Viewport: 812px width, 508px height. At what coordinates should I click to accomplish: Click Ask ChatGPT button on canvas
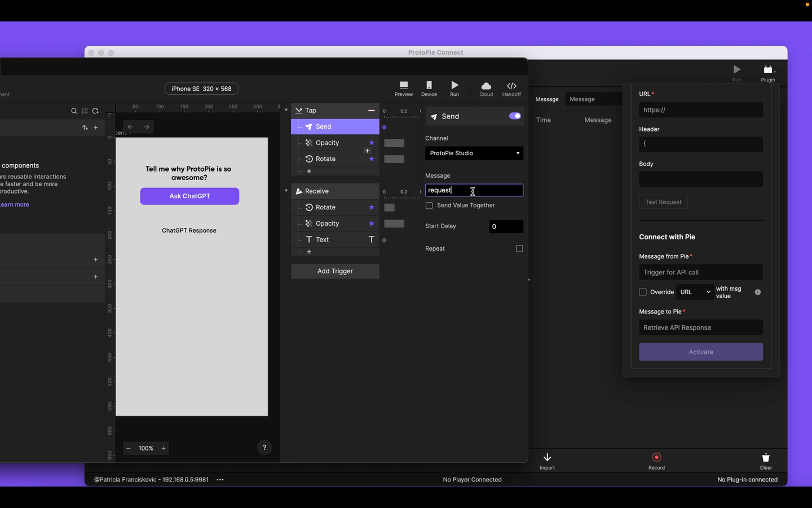point(189,196)
